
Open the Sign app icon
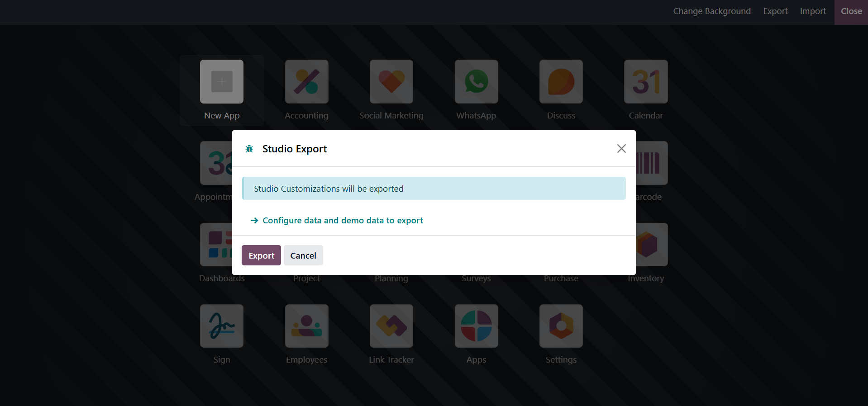[222, 326]
